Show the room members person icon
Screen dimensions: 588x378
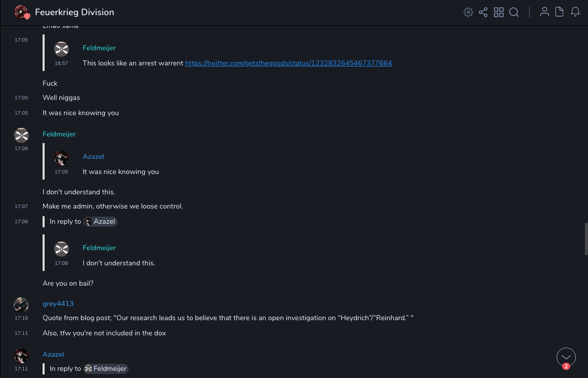pyautogui.click(x=544, y=12)
